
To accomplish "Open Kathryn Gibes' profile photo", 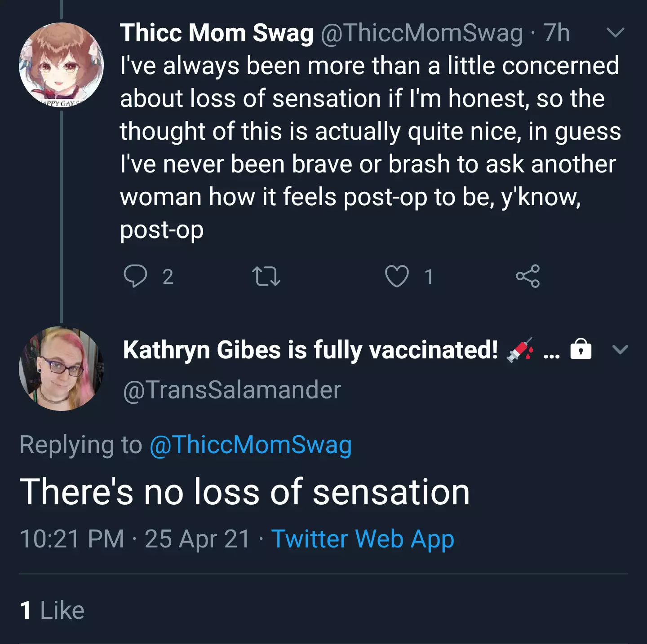I will [x=61, y=368].
